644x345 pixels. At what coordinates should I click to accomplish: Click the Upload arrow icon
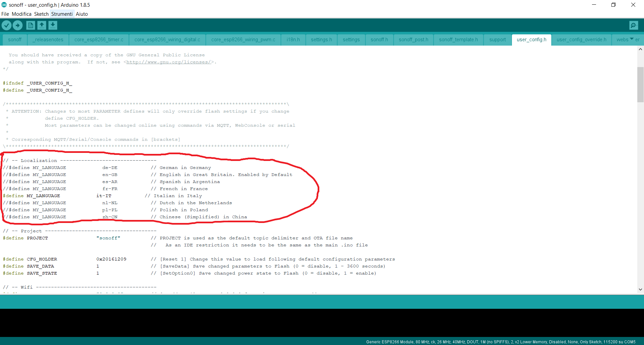[x=17, y=25]
